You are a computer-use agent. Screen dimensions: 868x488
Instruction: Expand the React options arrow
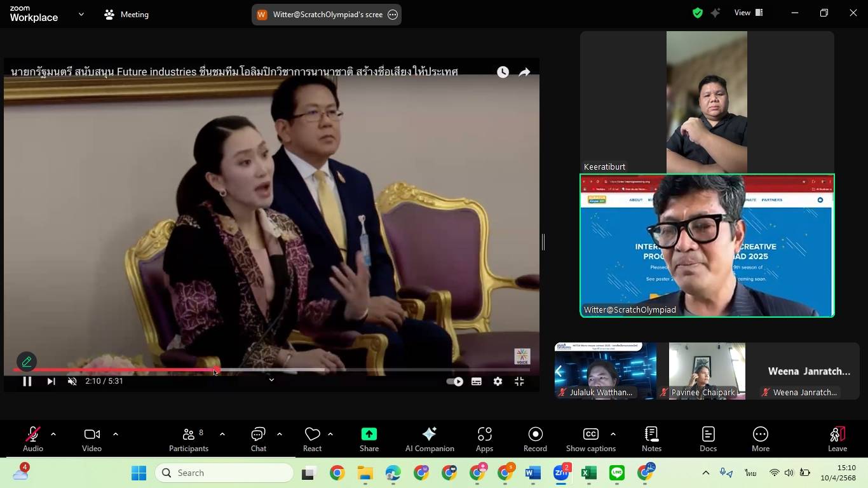pyautogui.click(x=330, y=434)
